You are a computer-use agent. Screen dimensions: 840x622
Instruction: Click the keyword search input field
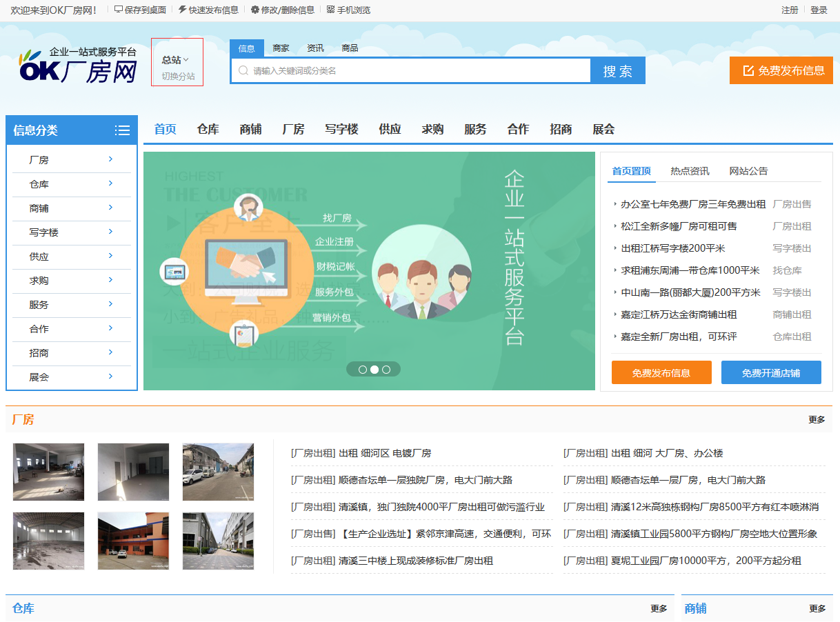pyautogui.click(x=414, y=70)
